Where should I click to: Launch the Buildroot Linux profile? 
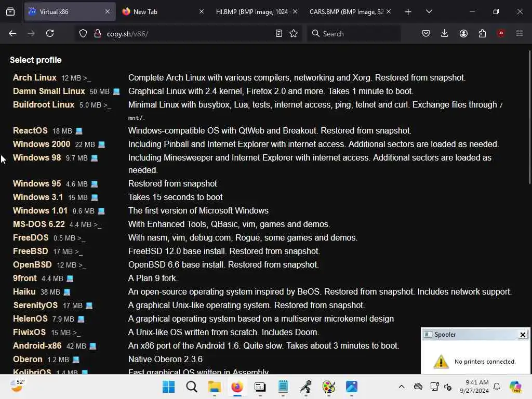44,105
